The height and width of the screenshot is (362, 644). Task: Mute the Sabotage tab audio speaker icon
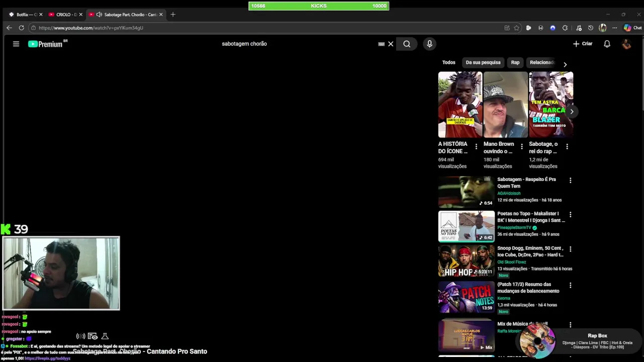click(x=99, y=15)
